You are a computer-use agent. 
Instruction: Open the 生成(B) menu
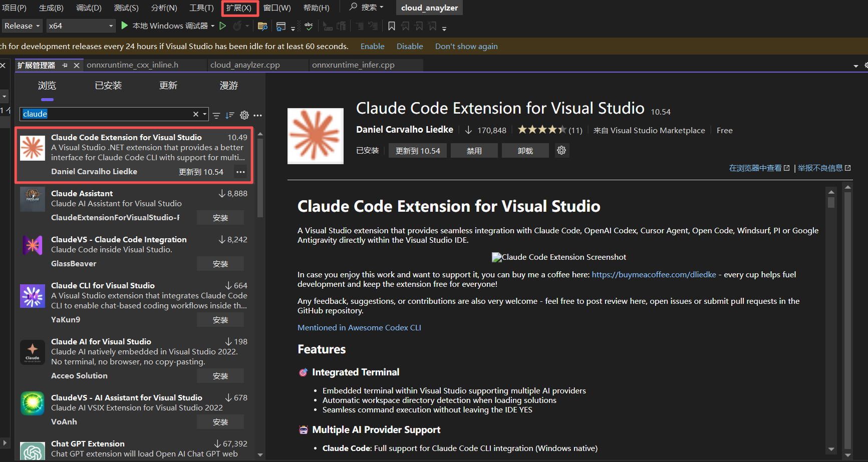[x=51, y=8]
